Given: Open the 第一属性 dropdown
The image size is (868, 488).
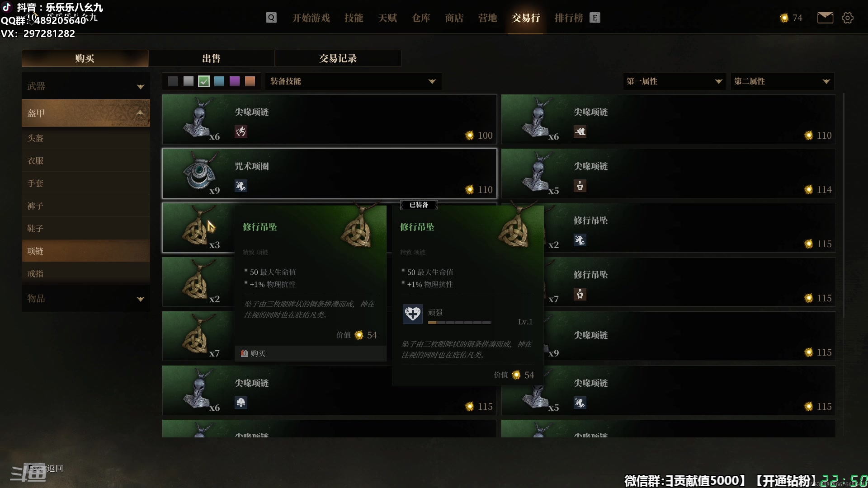Looking at the screenshot, I should [675, 81].
